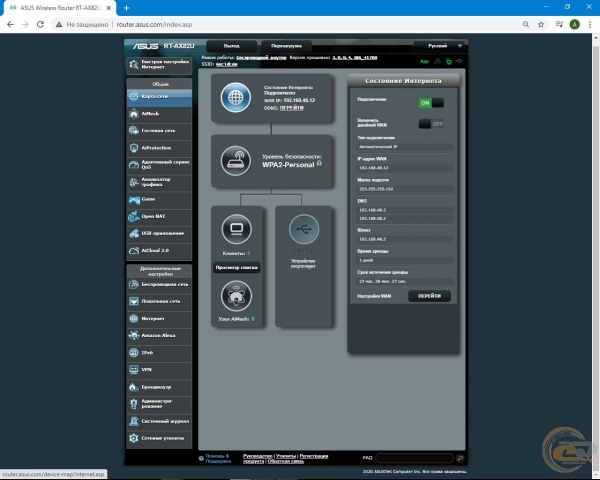Open the language dropdown (Русский)

pyautogui.click(x=439, y=46)
